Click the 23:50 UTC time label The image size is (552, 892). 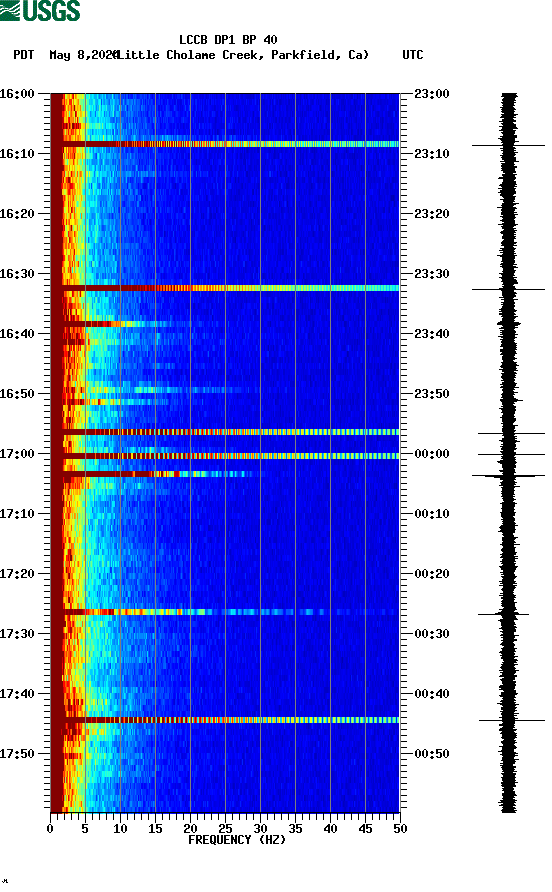click(x=432, y=394)
